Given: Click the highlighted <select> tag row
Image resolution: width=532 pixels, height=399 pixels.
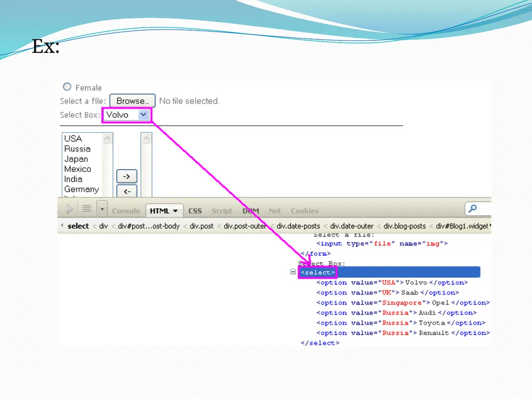Looking at the screenshot, I should click(x=389, y=272).
